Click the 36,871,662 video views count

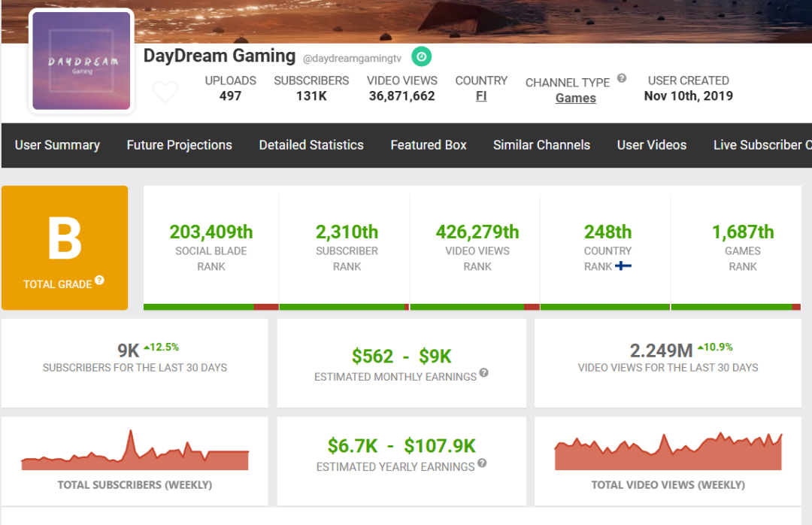click(401, 96)
